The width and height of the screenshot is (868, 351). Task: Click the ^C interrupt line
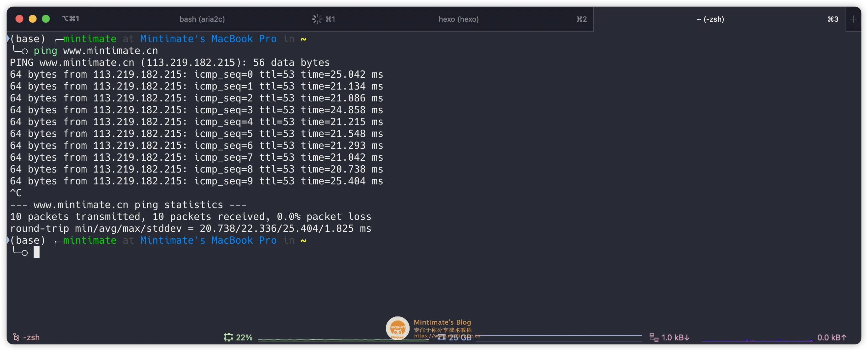pyautogui.click(x=15, y=193)
